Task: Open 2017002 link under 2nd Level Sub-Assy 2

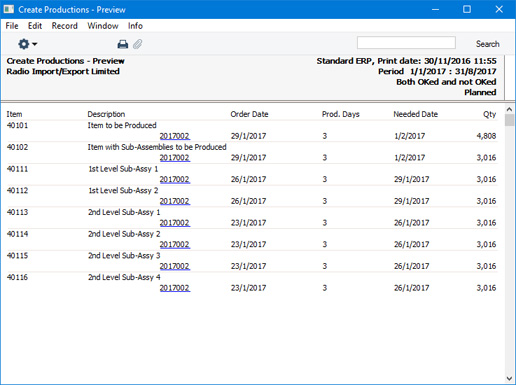Action: point(175,244)
